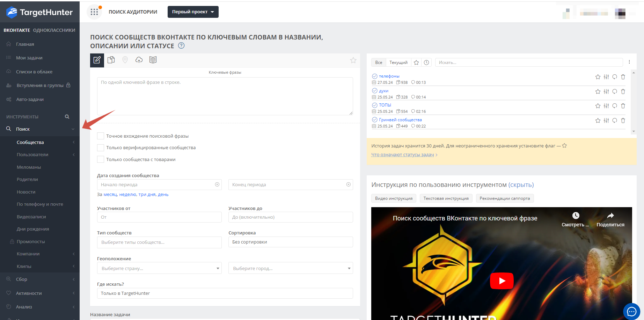644x320 pixels.
Task: Expand the "Выберите страну" country dropdown
Action: pyautogui.click(x=159, y=268)
